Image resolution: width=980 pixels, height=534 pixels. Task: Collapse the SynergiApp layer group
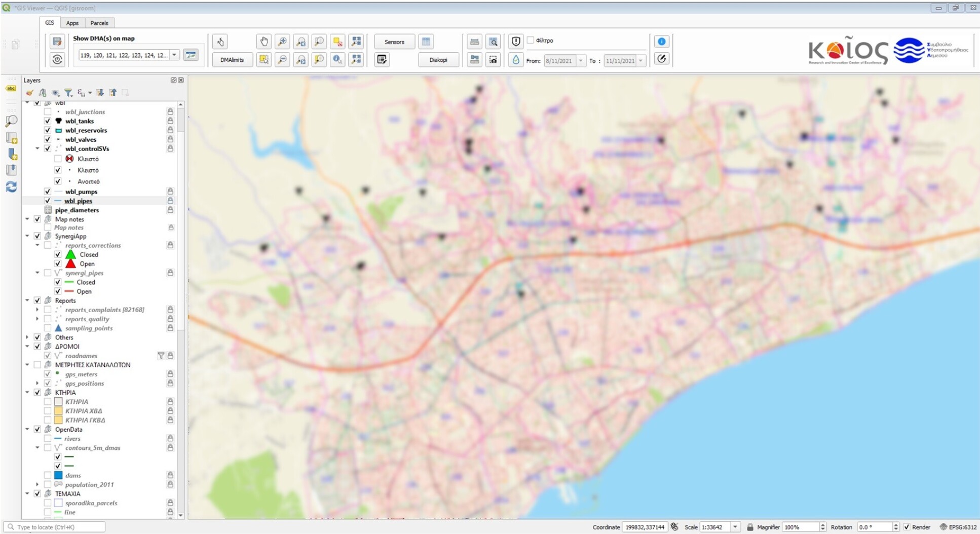click(27, 236)
